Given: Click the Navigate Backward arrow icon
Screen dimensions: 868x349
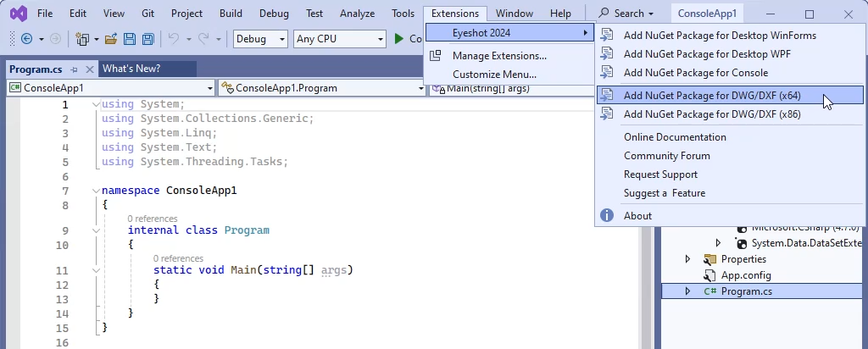Looking at the screenshot, I should 26,39.
